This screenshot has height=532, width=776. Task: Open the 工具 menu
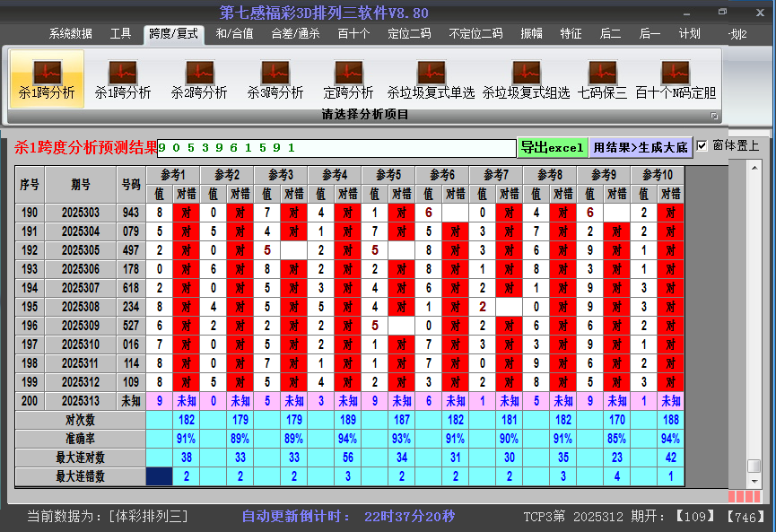121,34
